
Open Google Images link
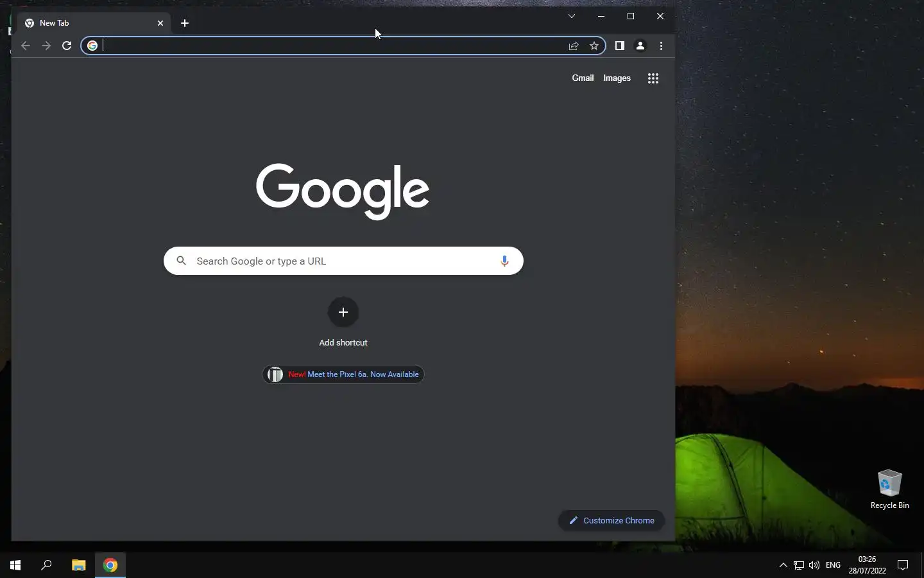(x=617, y=78)
